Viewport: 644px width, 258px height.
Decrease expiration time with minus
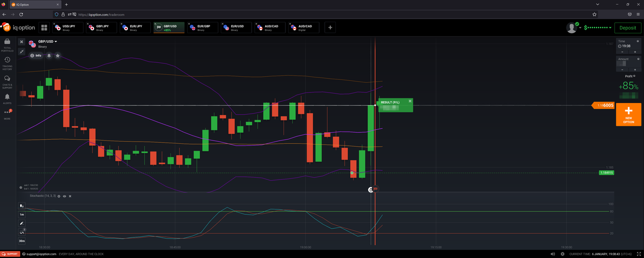tap(622, 52)
